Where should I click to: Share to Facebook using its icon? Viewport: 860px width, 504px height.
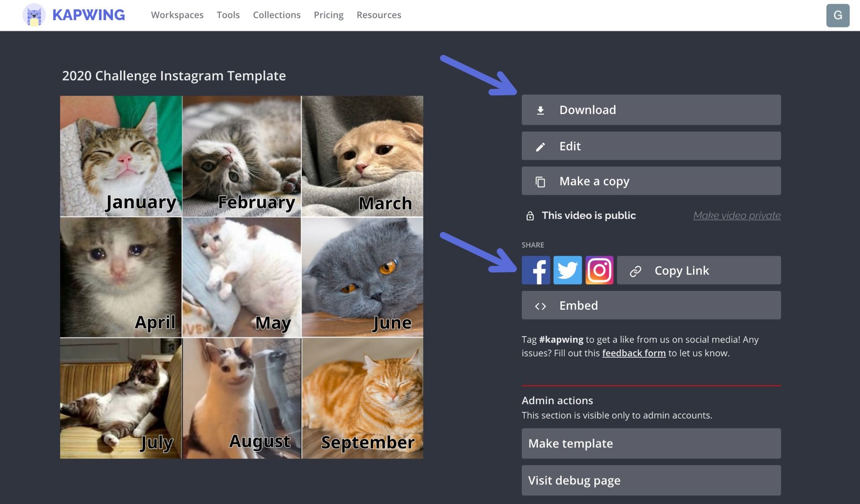pyautogui.click(x=536, y=270)
